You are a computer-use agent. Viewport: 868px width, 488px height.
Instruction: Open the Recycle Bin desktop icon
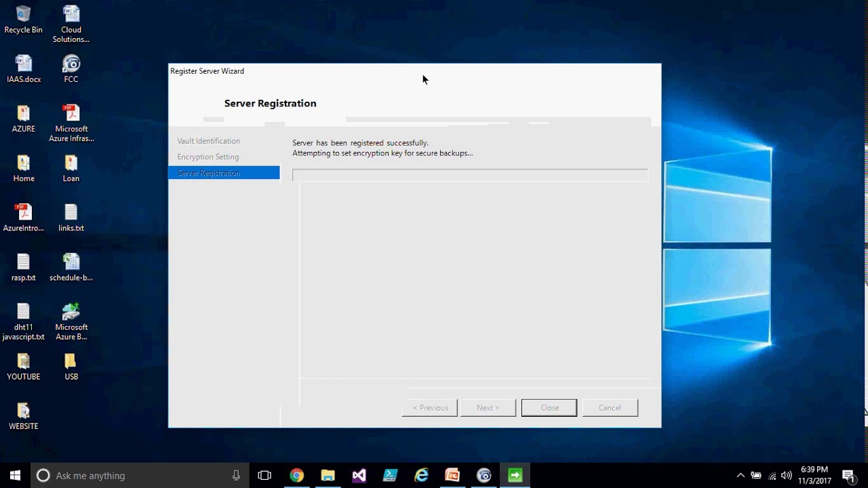coord(23,19)
